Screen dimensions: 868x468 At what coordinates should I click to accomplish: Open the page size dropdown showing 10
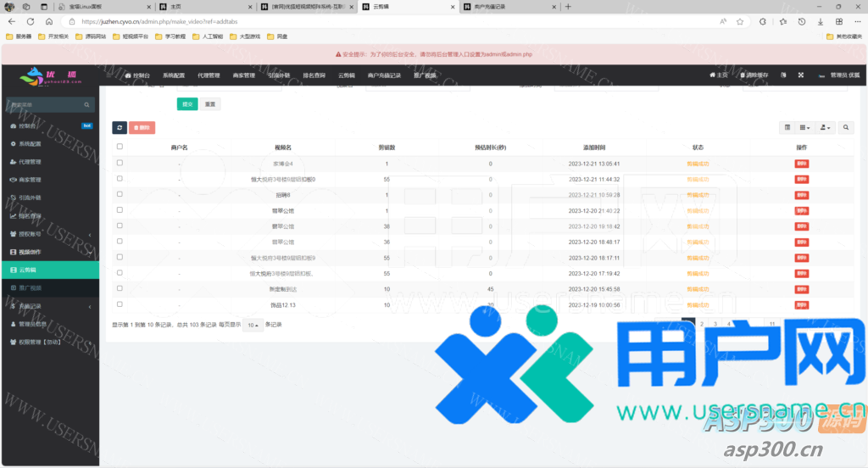coord(253,325)
